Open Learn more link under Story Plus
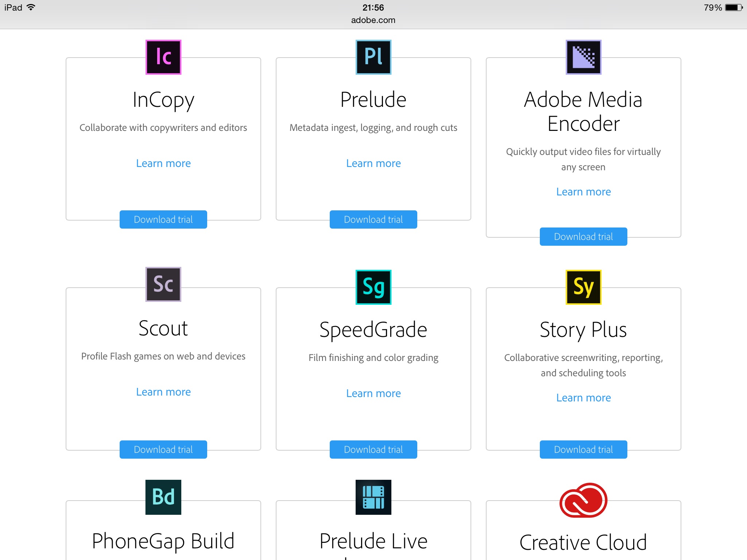Viewport: 747px width, 560px height. click(583, 398)
